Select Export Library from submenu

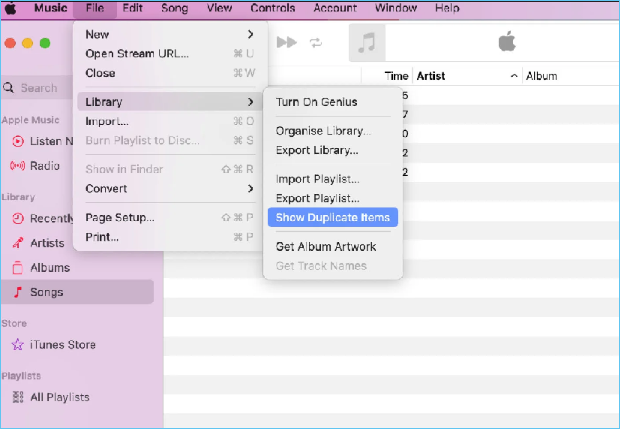coord(317,151)
